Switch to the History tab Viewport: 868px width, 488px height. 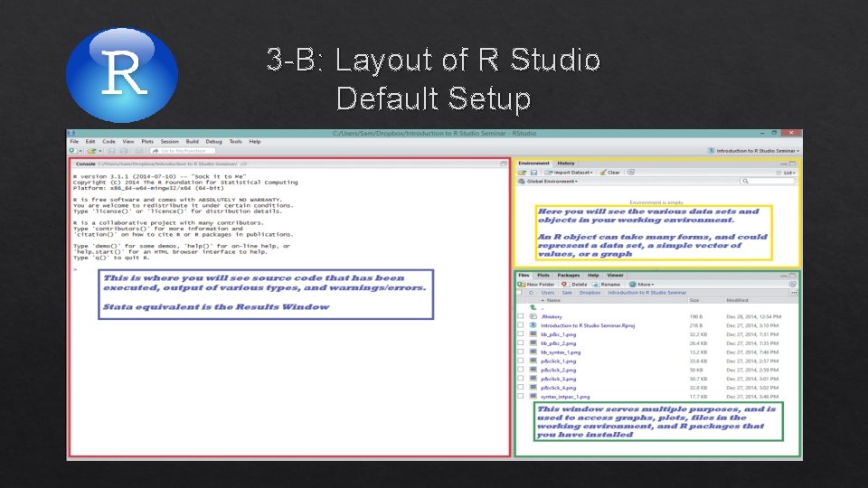(566, 164)
